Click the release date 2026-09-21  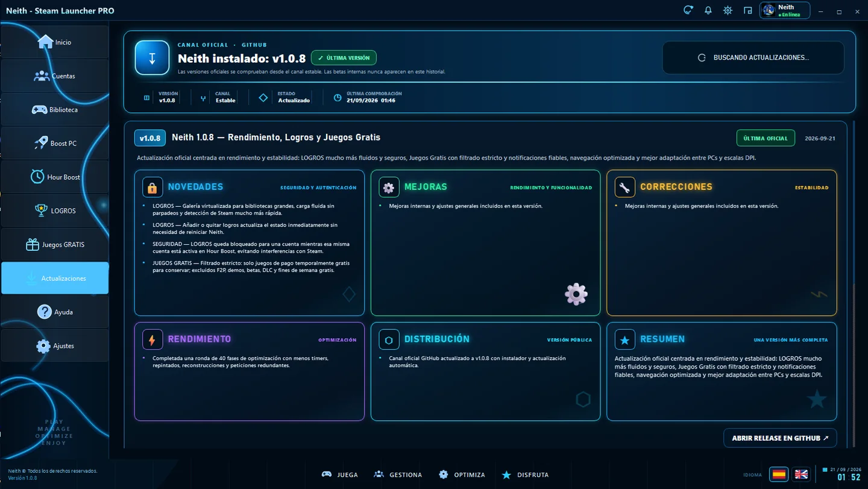[820, 138]
